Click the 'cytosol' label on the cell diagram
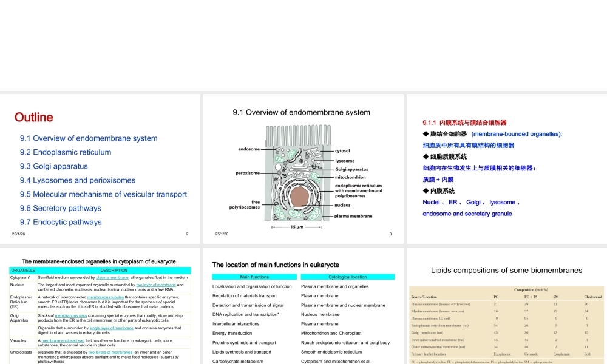607x364 pixels. [342, 151]
